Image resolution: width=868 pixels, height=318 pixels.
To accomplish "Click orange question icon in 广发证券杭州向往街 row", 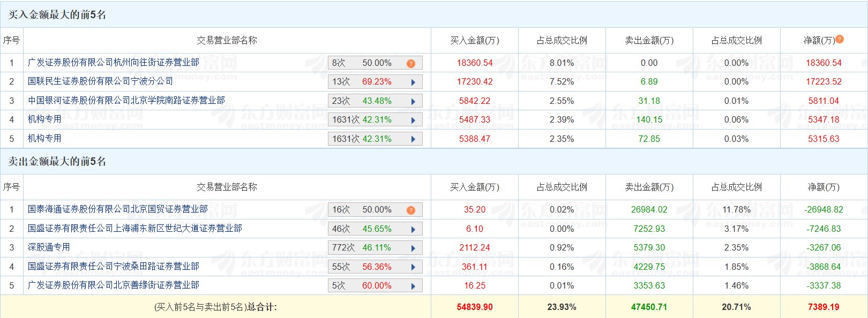I will [411, 63].
